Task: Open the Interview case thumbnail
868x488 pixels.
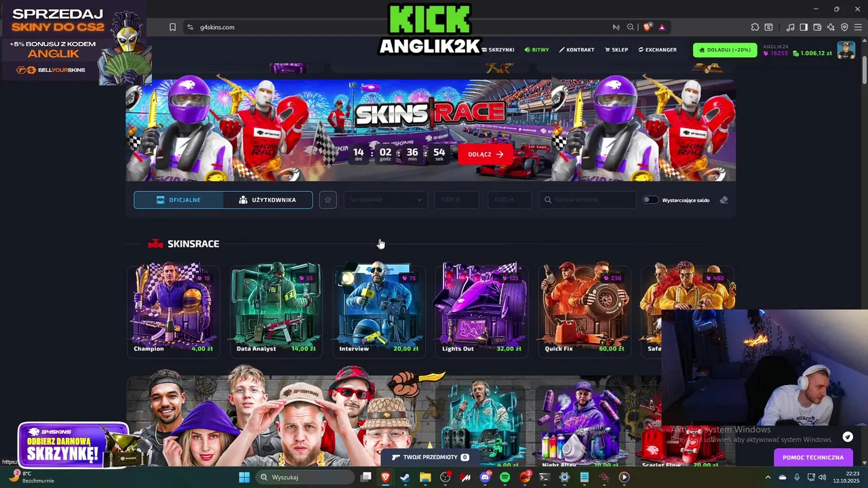Action: point(378,310)
